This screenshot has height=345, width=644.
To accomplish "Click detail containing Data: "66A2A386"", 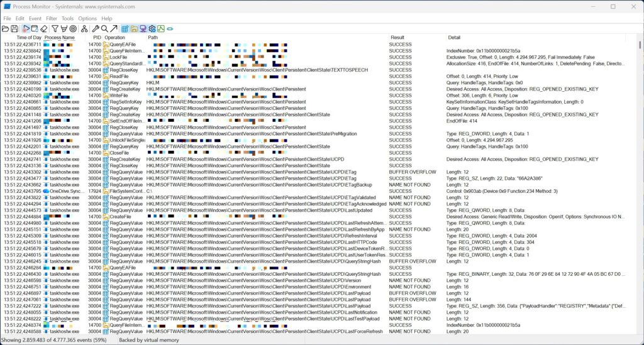I will click(x=494, y=178).
